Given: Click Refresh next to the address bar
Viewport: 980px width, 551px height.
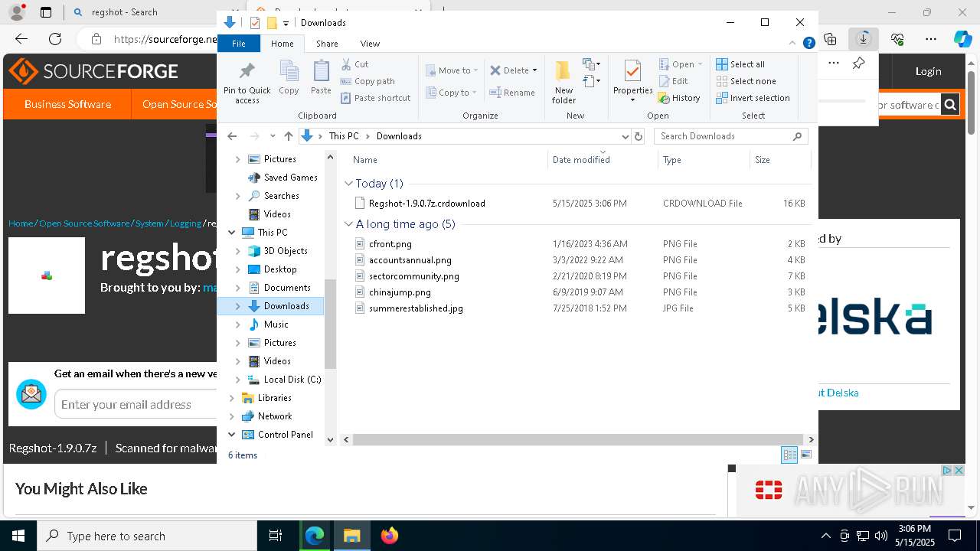Looking at the screenshot, I should [639, 136].
